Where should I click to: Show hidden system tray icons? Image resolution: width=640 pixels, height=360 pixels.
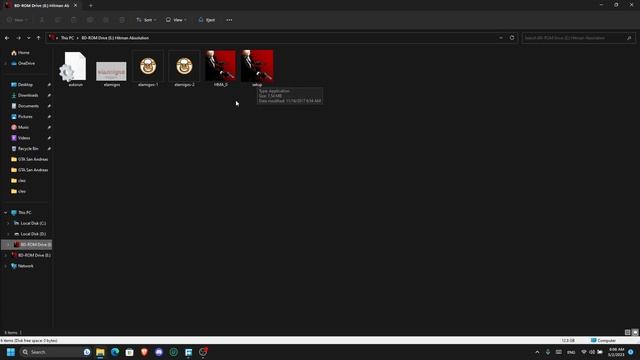pyautogui.click(x=537, y=352)
